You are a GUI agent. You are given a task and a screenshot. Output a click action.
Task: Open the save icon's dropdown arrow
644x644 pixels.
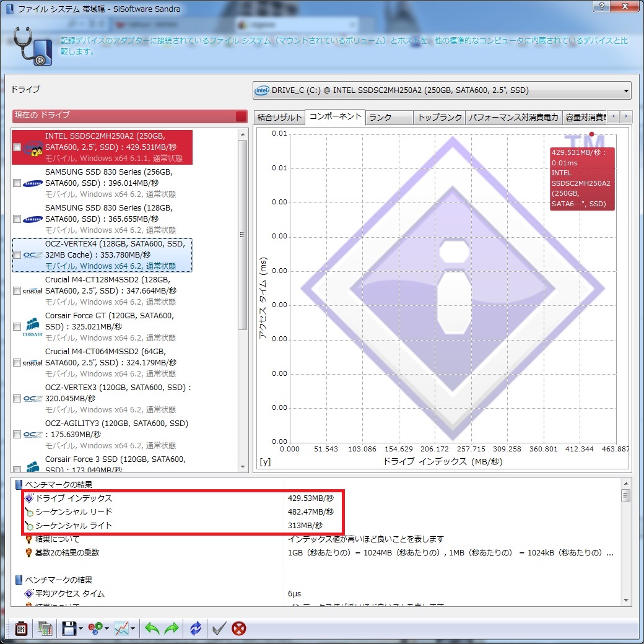(80, 629)
